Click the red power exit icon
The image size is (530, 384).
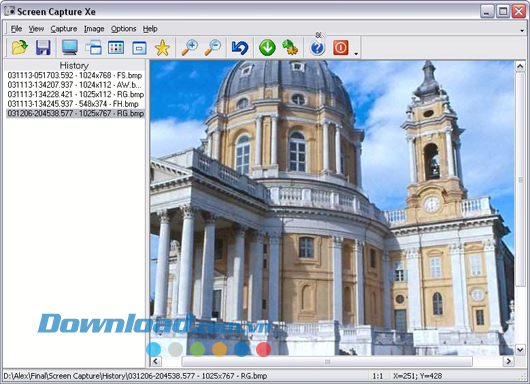[341, 48]
